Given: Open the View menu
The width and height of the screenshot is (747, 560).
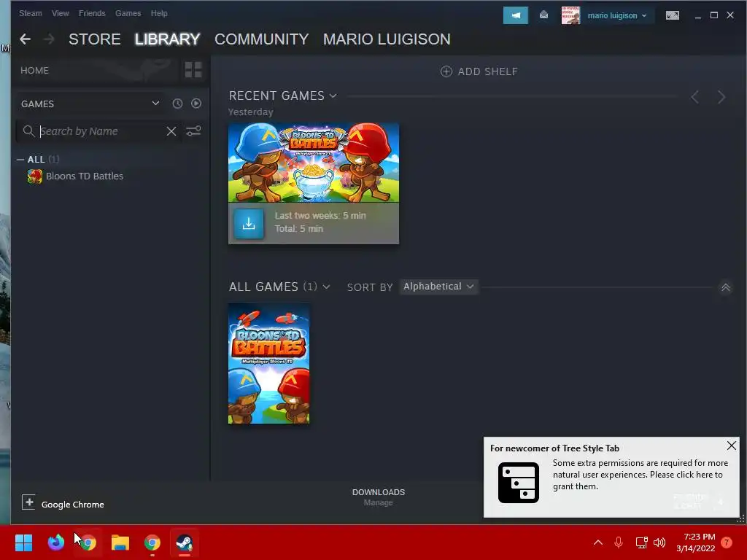Looking at the screenshot, I should pos(60,13).
